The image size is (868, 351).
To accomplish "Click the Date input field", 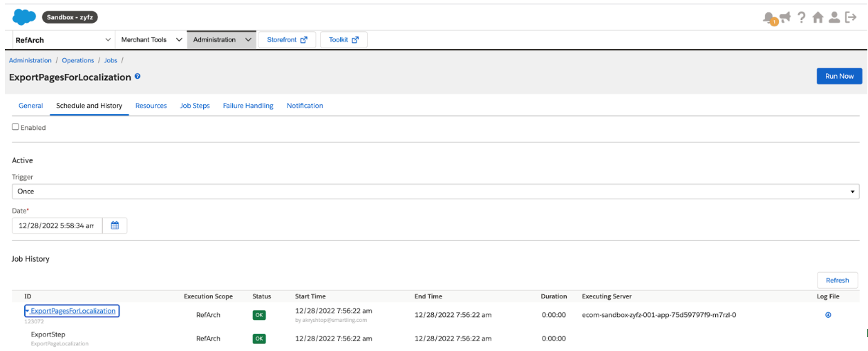I will [57, 225].
